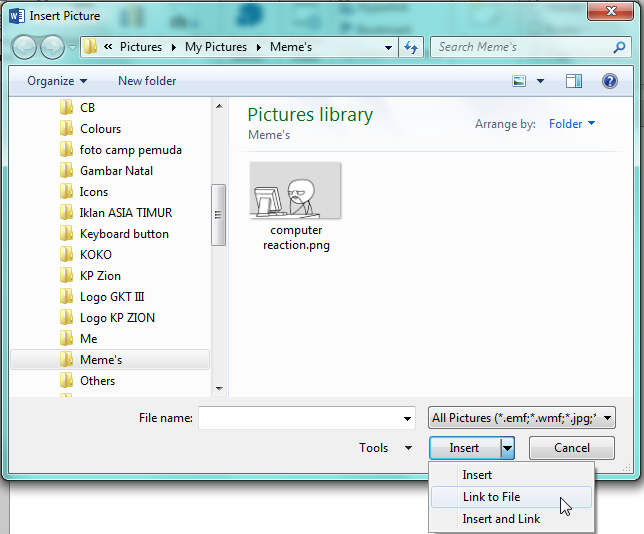Image resolution: width=644 pixels, height=534 pixels.
Task: Click the File name input field
Action: coord(307,418)
